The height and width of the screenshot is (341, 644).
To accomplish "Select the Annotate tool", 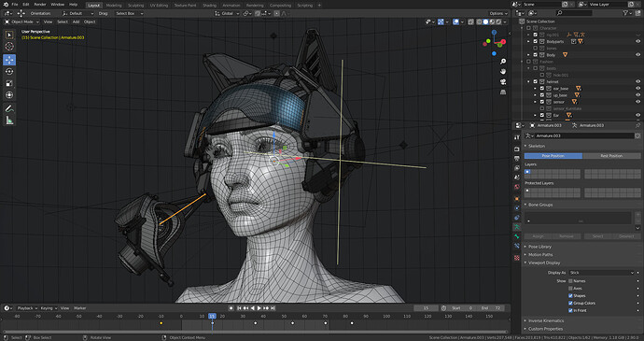I will (x=9, y=108).
